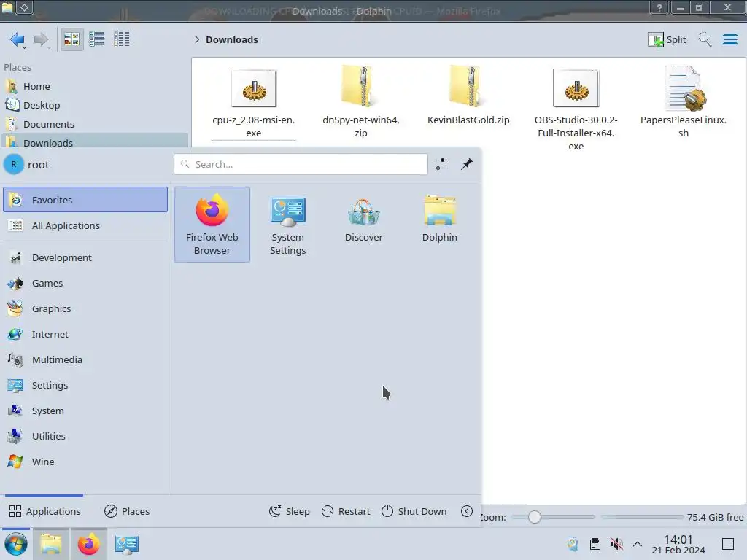
Task: Select PapersPleaseLinux.sh script file
Action: click(683, 102)
